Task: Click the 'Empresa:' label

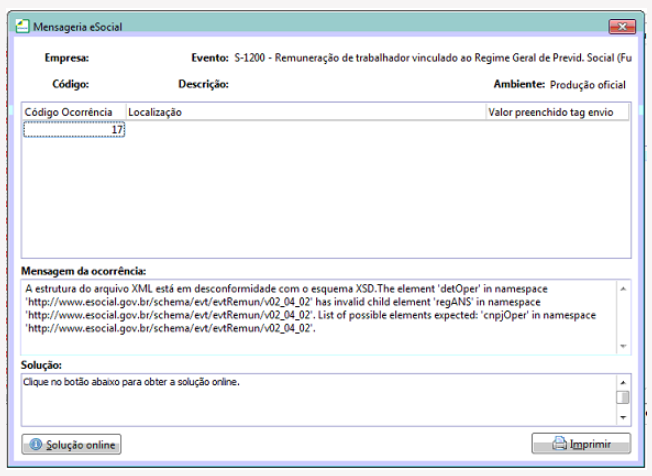Action: pyautogui.click(x=67, y=58)
